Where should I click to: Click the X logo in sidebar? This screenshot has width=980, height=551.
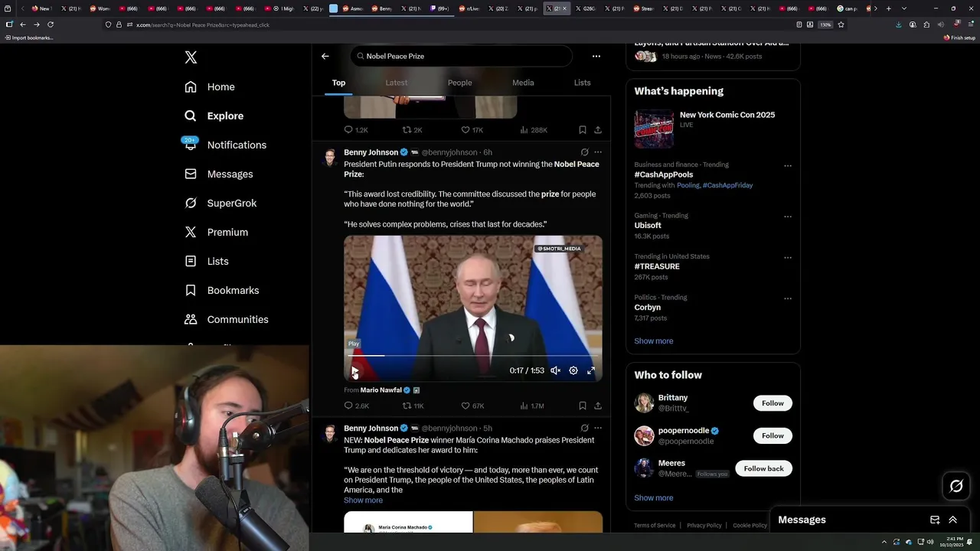[191, 57]
